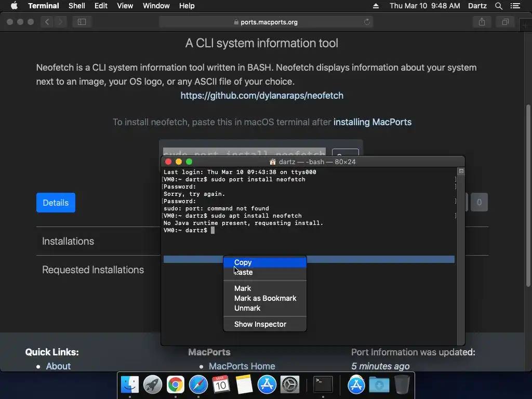Open the Shell menu
The width and height of the screenshot is (532, 399).
point(77,6)
